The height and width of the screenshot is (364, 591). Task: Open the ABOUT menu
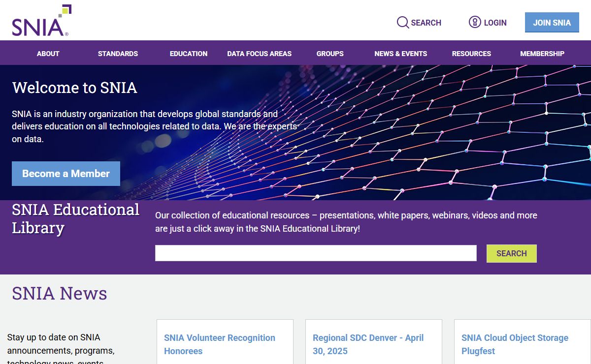pyautogui.click(x=48, y=54)
